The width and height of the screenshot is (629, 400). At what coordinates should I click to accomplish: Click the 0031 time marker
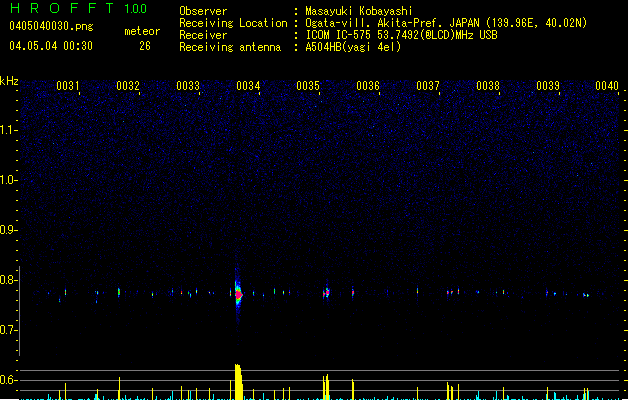(67, 86)
